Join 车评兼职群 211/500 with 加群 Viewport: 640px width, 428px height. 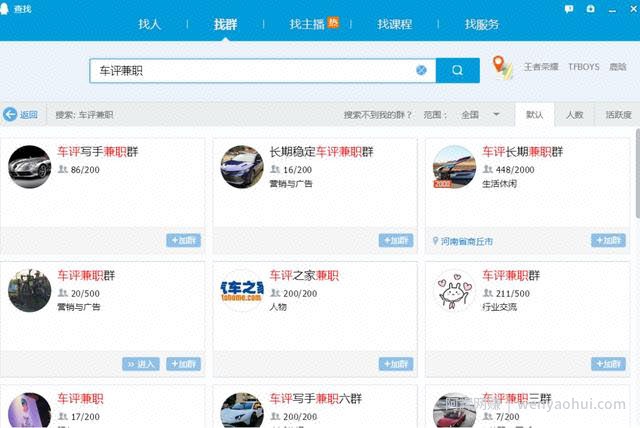click(608, 364)
